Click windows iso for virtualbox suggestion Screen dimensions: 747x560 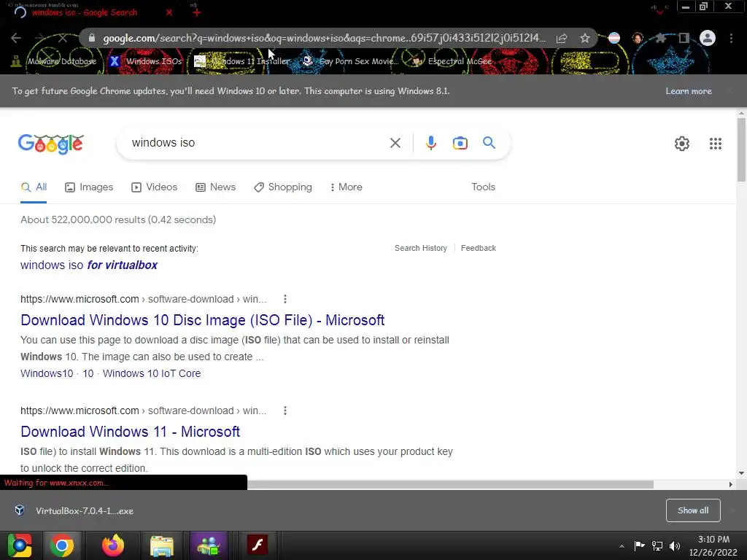88,265
